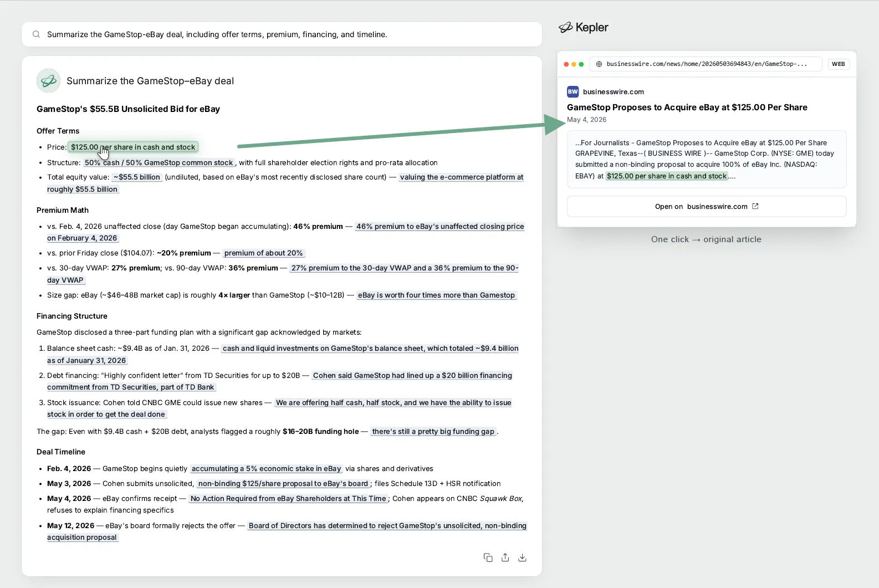The image size is (879, 588).
Task: Open the 'eBay is worth four times more' citation
Action: click(x=436, y=295)
